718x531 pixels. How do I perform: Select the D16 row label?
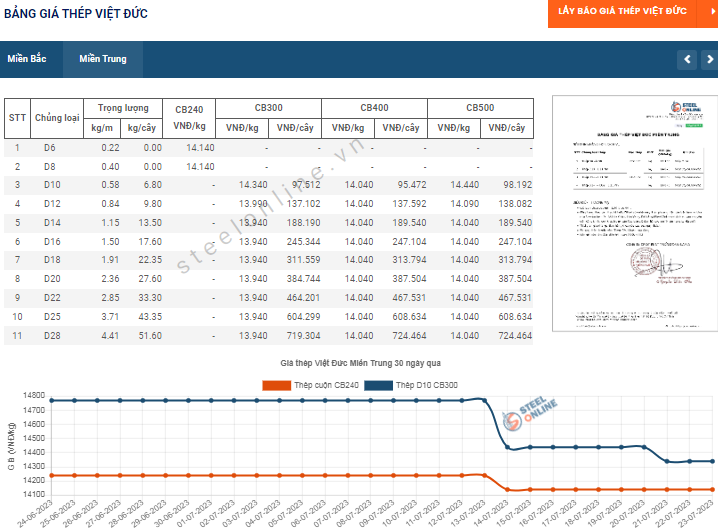tap(52, 242)
